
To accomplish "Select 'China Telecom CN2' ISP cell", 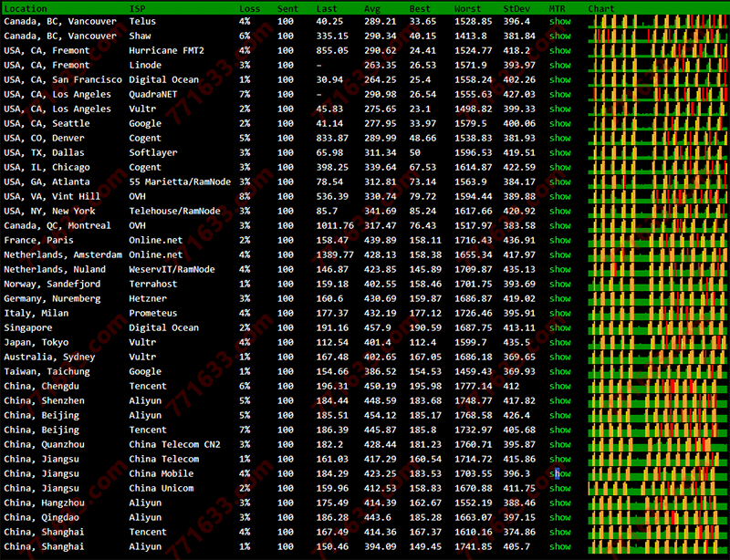I will point(174,444).
